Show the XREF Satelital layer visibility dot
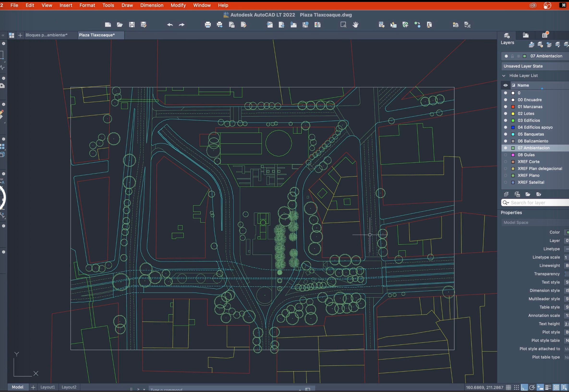The image size is (569, 392). tap(505, 182)
